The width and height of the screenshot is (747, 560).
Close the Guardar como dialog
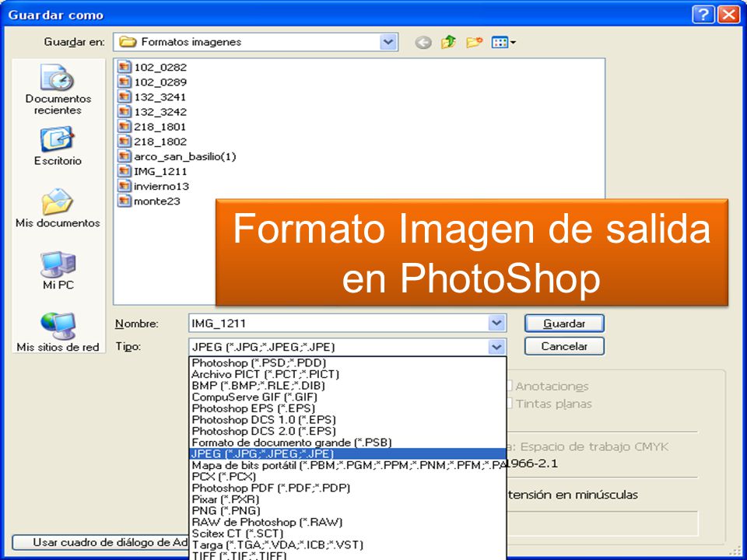pyautogui.click(x=729, y=15)
